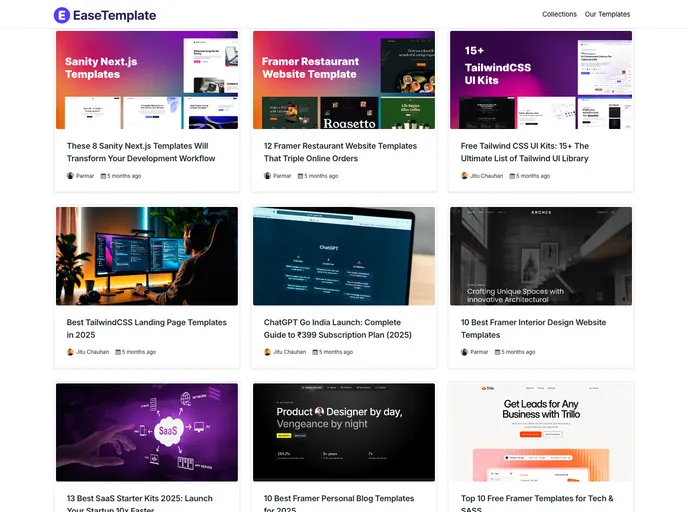Open the Collections menu item
Image resolution: width=688 pixels, height=512 pixels.
[559, 14]
